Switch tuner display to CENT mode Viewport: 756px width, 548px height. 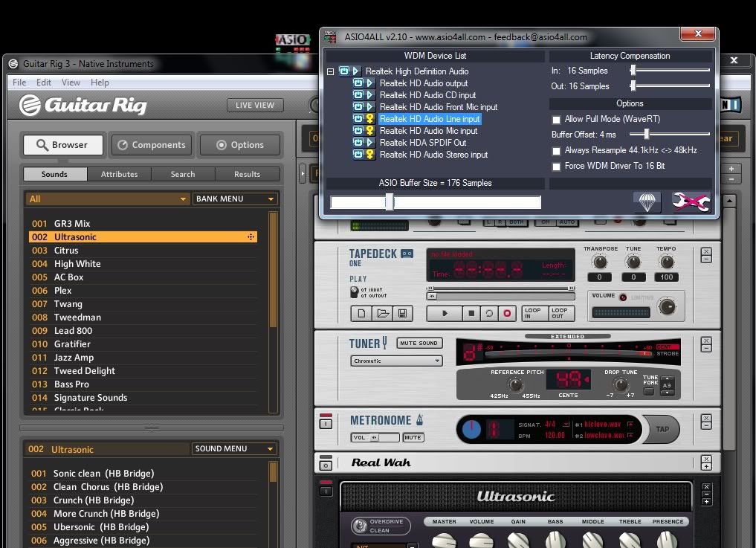668,346
